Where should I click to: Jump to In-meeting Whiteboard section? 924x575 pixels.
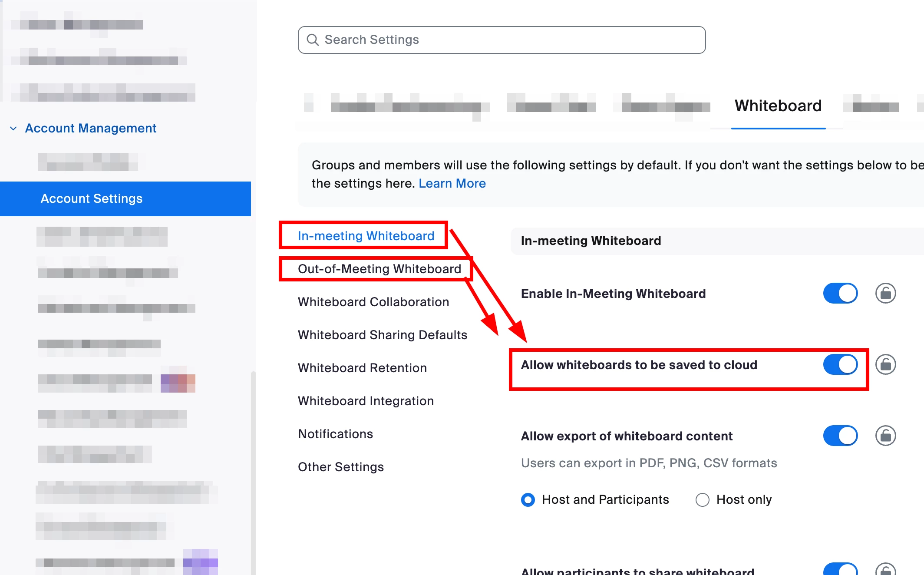(x=366, y=236)
